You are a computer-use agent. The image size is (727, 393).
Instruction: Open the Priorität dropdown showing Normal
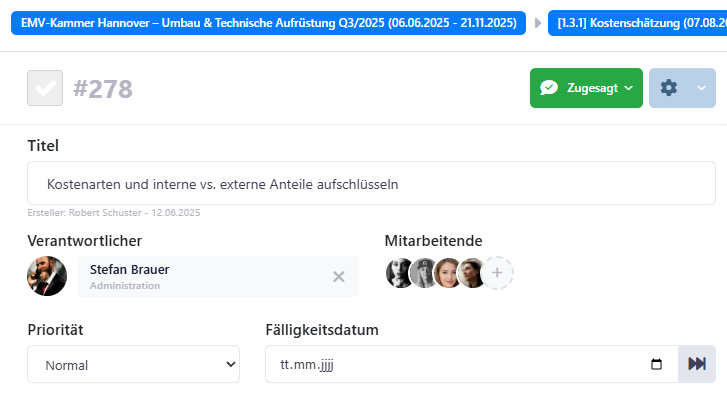134,364
